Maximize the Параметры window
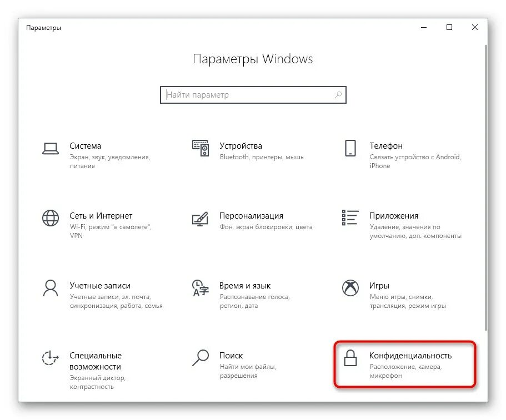The height and width of the screenshot is (420, 506). click(x=449, y=27)
